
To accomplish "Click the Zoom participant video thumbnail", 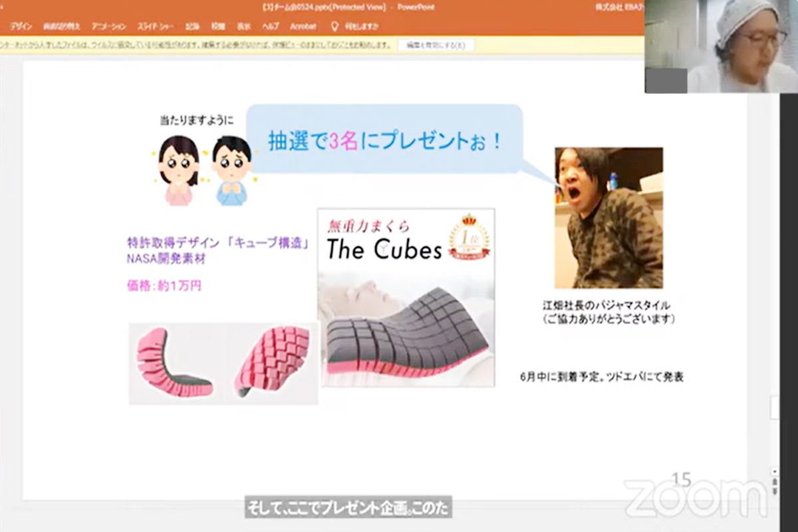I will [x=721, y=47].
